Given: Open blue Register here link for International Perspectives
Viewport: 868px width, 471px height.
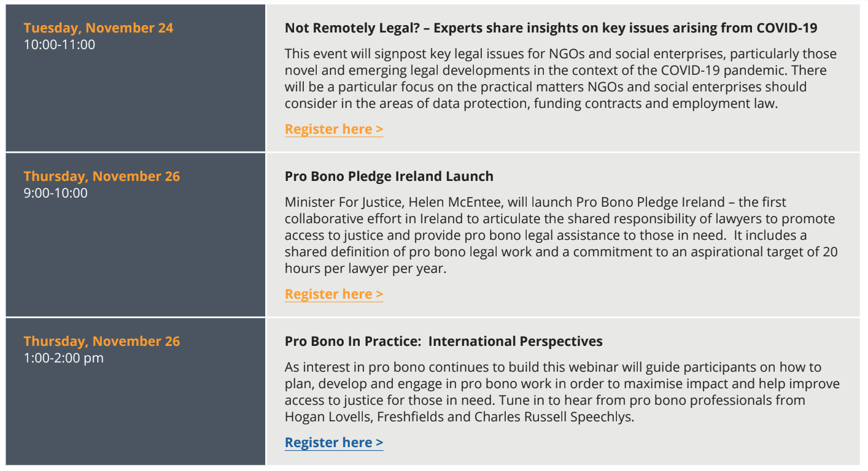Looking at the screenshot, I should coord(334,443).
